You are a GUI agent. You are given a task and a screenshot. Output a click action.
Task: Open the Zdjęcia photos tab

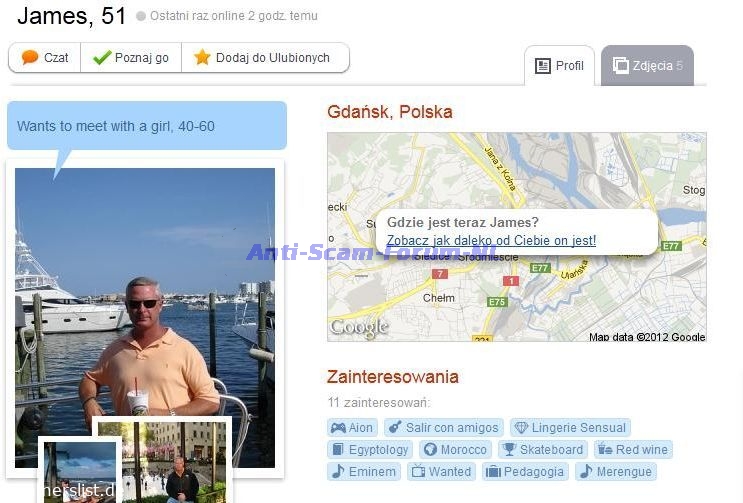pos(647,65)
